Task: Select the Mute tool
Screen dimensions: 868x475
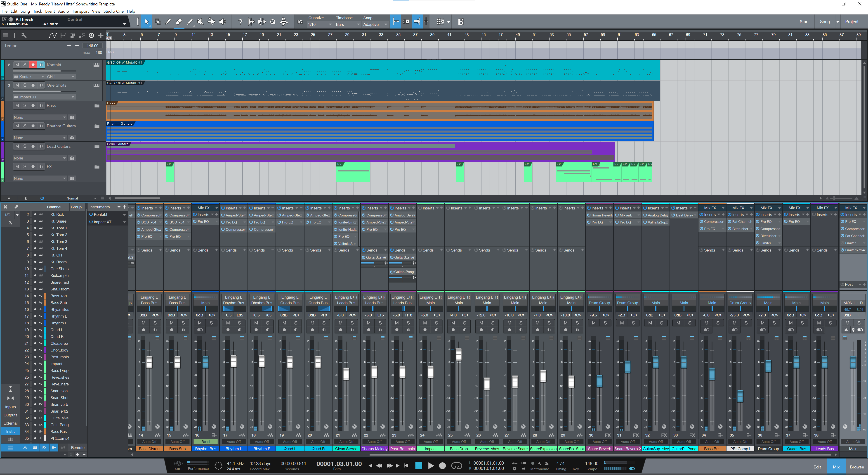Action: coord(200,21)
